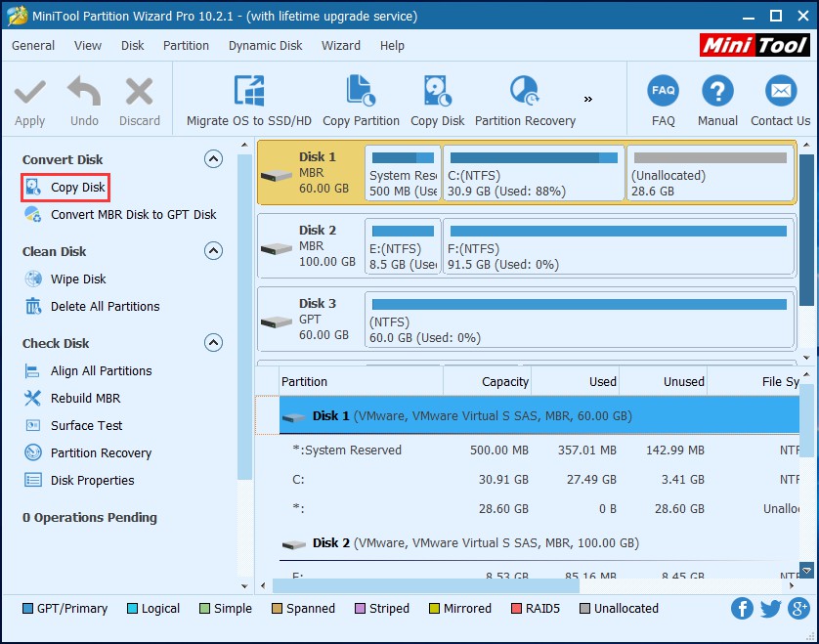Sort by Used column header

(575, 382)
